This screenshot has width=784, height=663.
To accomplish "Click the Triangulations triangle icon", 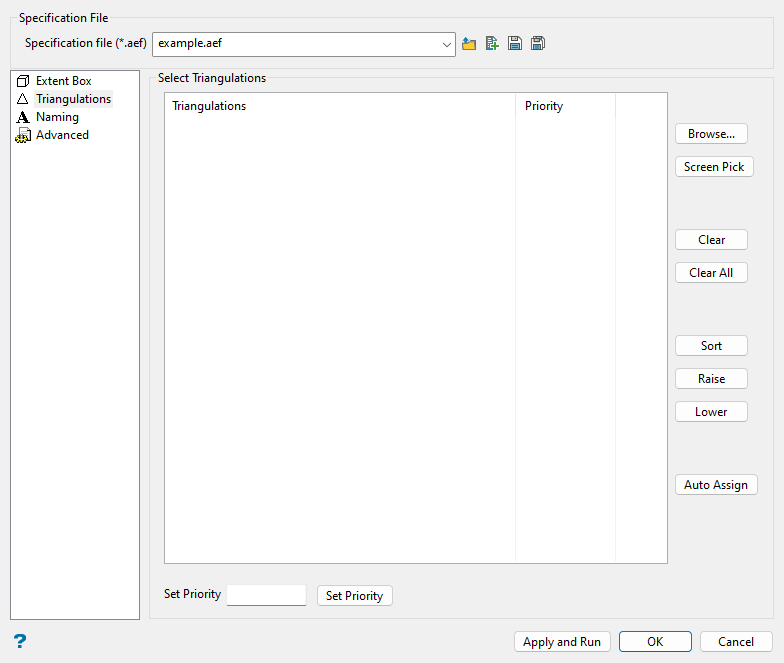I will tap(22, 99).
